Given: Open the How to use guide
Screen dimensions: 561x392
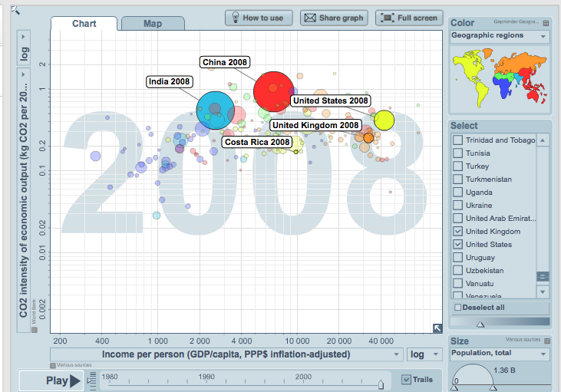Looking at the screenshot, I should (x=256, y=18).
